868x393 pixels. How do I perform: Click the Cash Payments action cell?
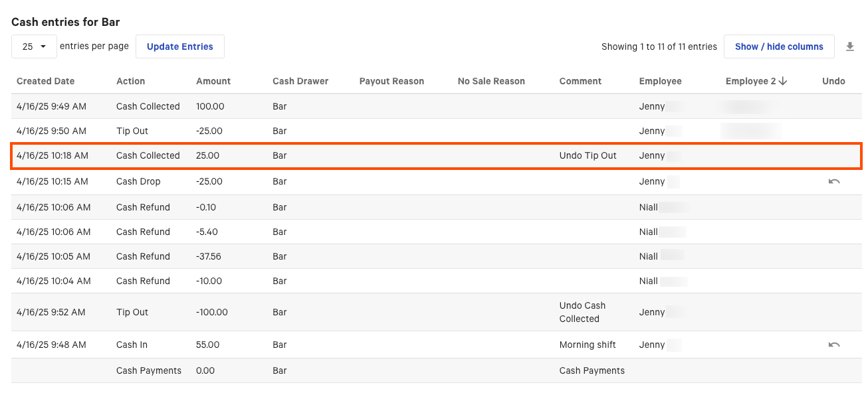tap(149, 370)
